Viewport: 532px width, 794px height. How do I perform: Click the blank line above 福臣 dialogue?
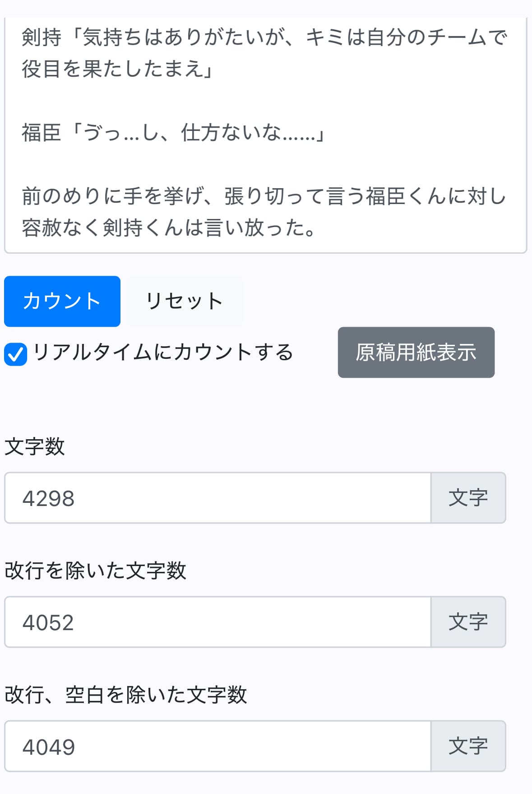coord(264,101)
